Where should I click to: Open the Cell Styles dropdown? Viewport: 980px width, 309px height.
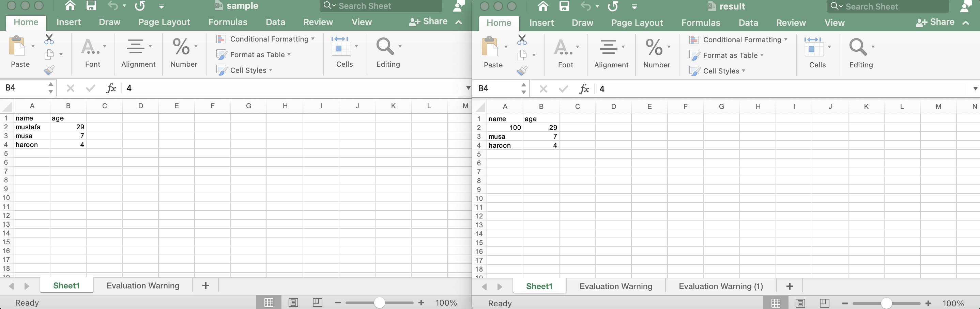click(x=248, y=70)
